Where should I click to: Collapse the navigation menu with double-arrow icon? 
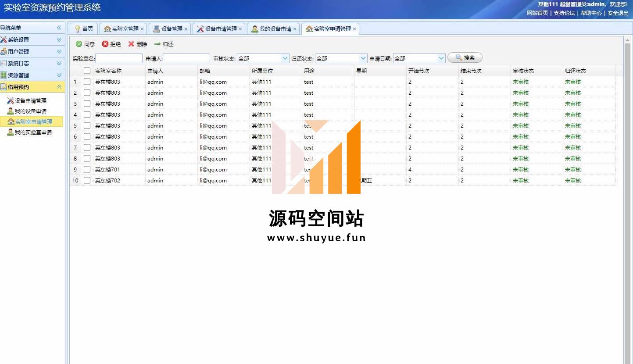[59, 28]
